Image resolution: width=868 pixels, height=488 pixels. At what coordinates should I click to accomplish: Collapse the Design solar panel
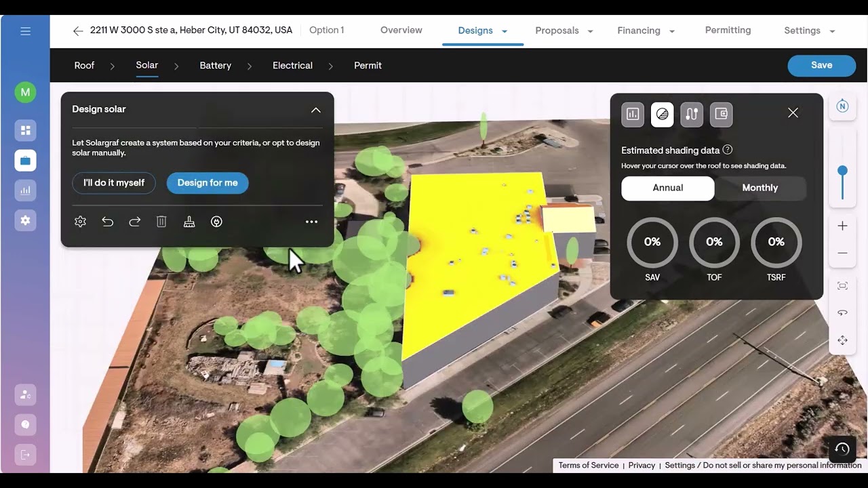coord(316,110)
